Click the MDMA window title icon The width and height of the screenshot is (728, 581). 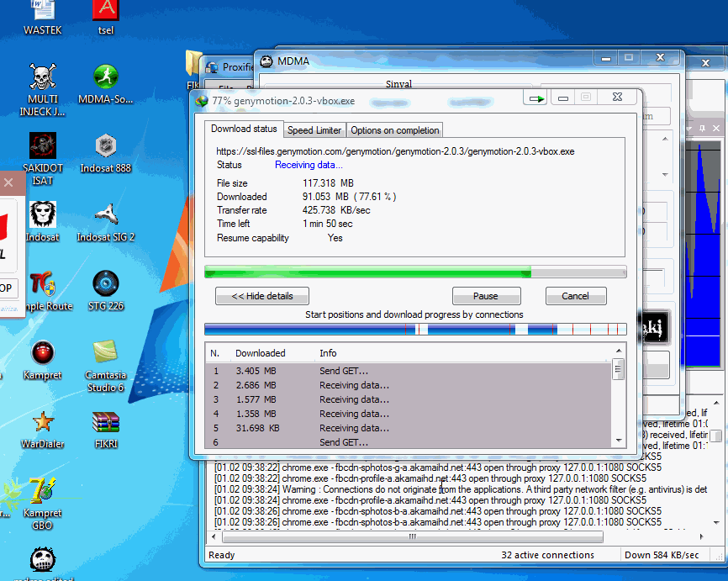[266, 61]
